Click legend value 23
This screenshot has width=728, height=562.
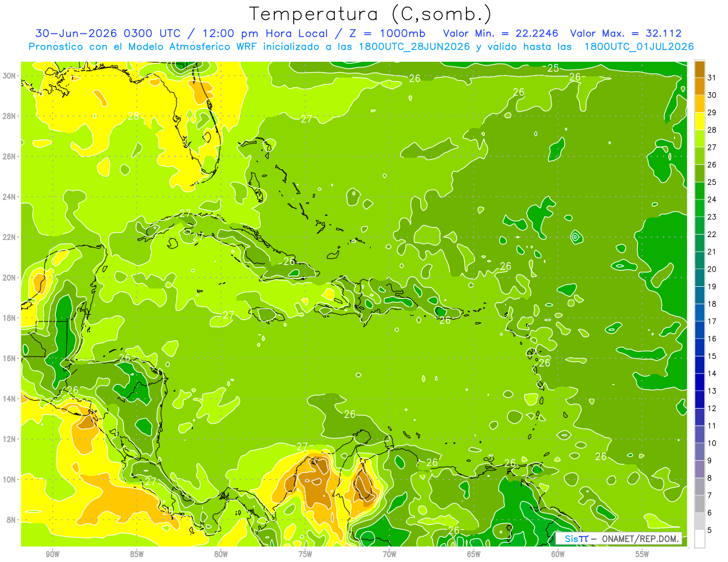click(x=712, y=216)
